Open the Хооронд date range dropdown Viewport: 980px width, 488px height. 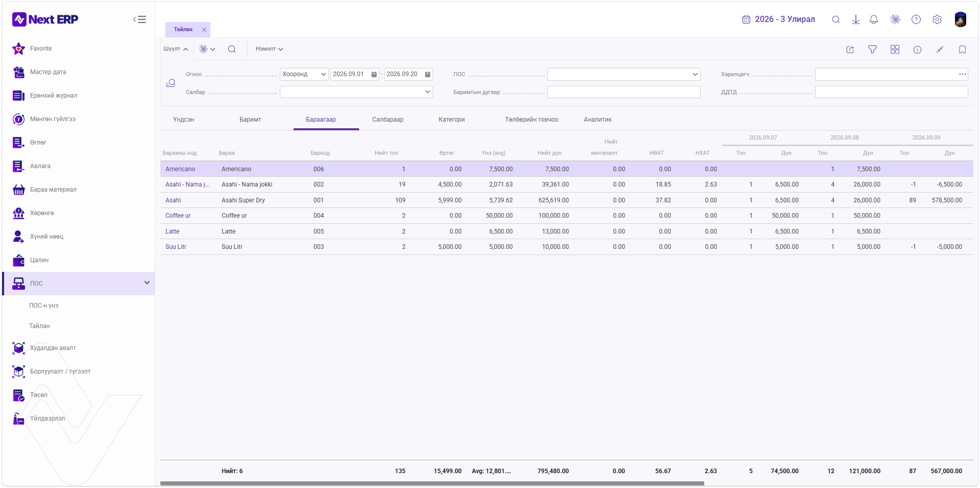pos(304,74)
